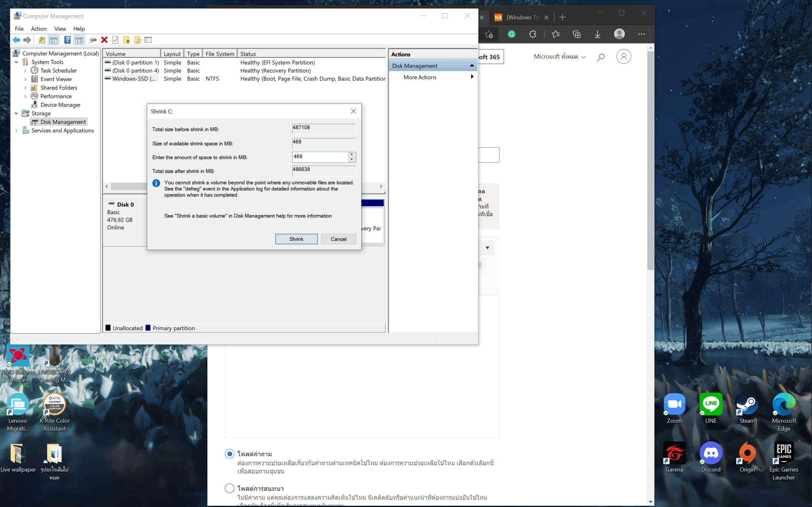
Task: Click the Shrink button
Action: (296, 239)
